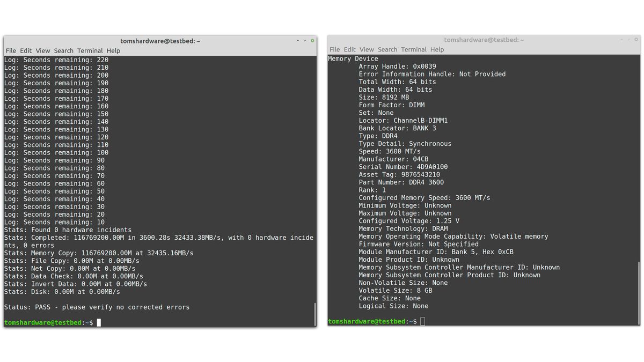Open Help menu in left terminal

point(113,50)
